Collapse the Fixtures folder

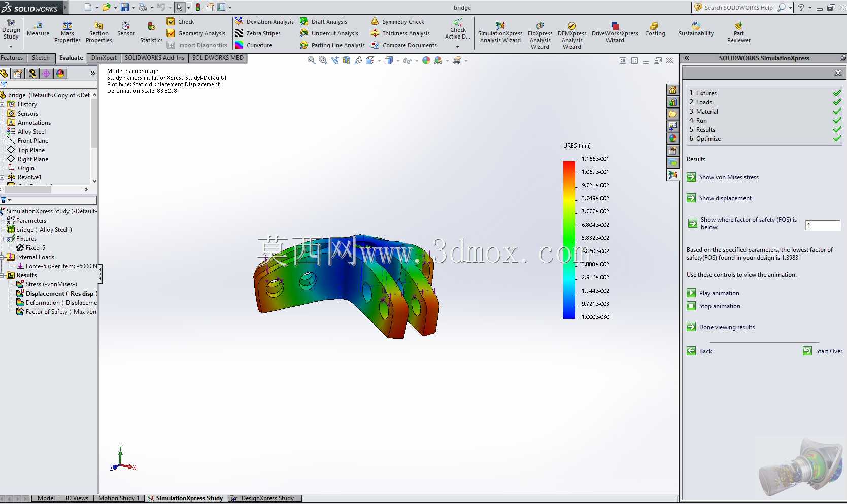point(3,239)
